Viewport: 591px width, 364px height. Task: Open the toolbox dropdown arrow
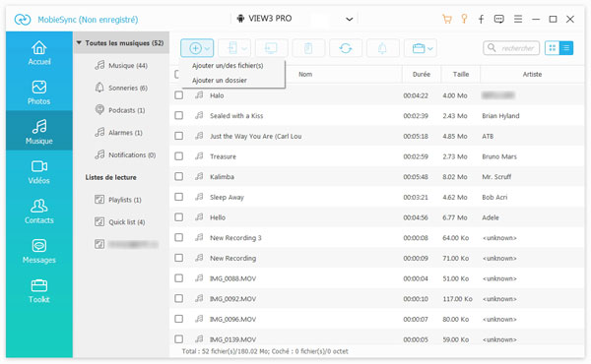430,48
